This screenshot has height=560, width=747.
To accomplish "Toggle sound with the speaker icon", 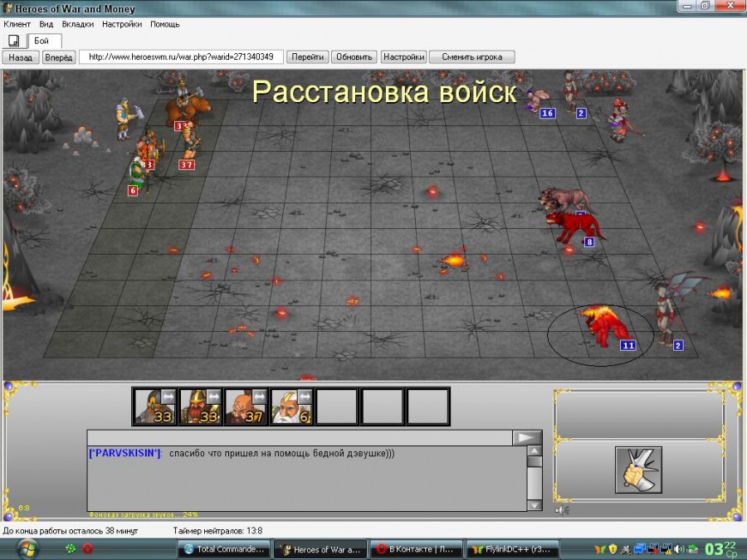I will click(563, 510).
